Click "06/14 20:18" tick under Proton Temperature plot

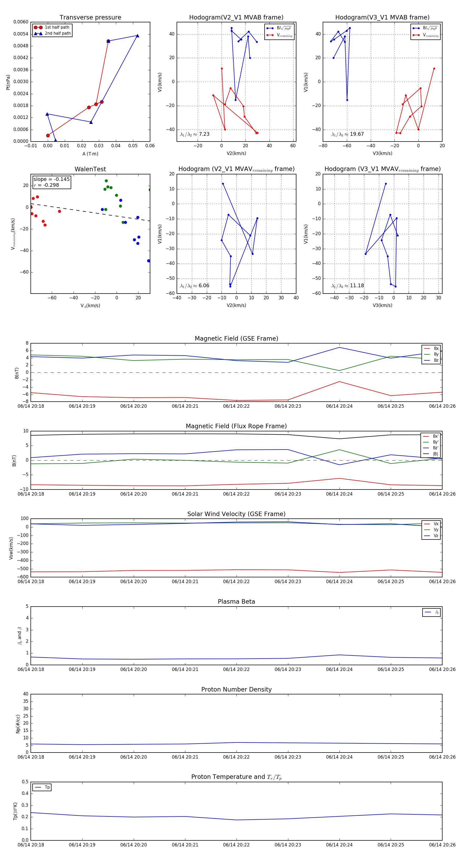coord(31,845)
